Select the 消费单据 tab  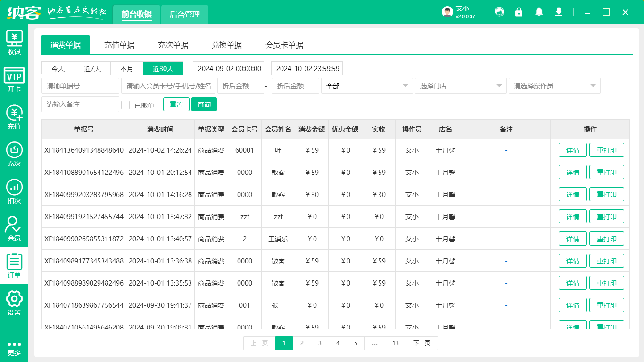coord(66,45)
